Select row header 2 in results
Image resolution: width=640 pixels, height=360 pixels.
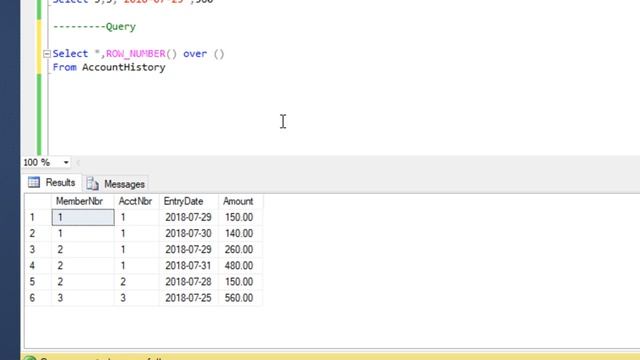pyautogui.click(x=38, y=233)
